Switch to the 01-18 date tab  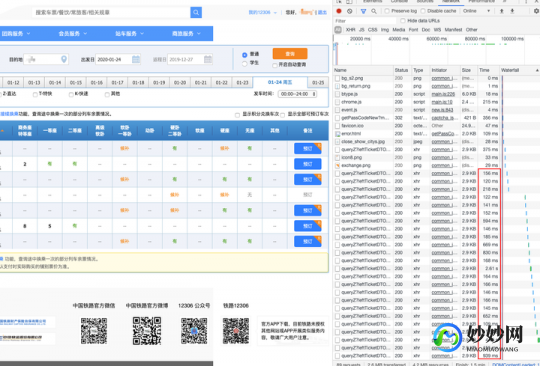(138, 83)
